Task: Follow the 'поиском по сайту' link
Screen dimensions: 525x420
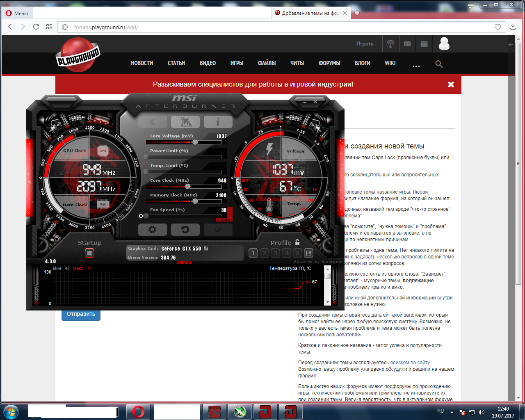Action: click(x=410, y=363)
